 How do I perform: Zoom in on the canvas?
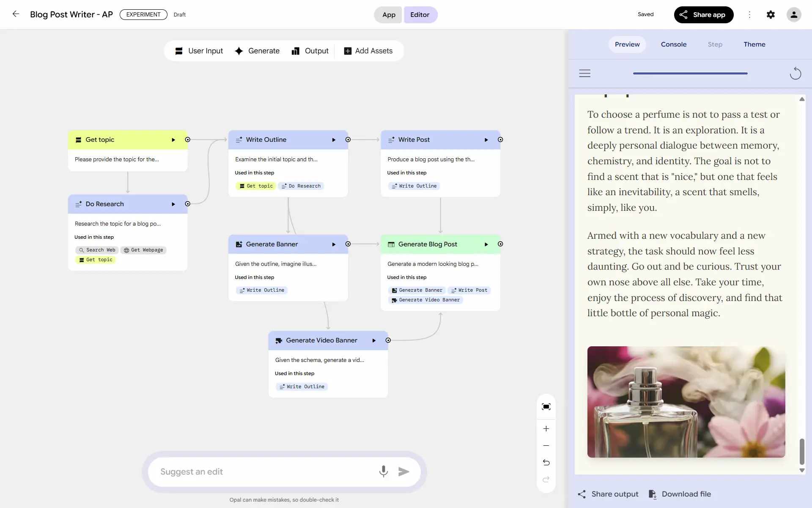click(x=546, y=429)
